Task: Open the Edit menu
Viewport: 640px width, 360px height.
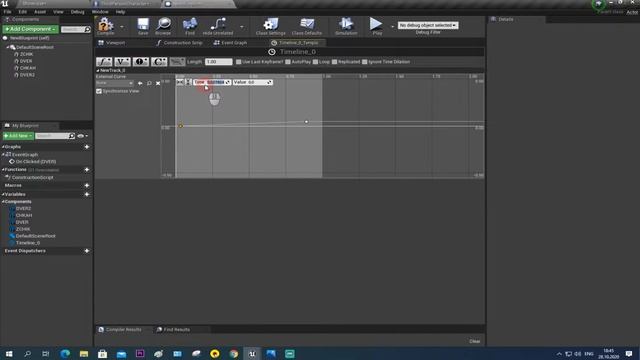Action: click(x=22, y=12)
